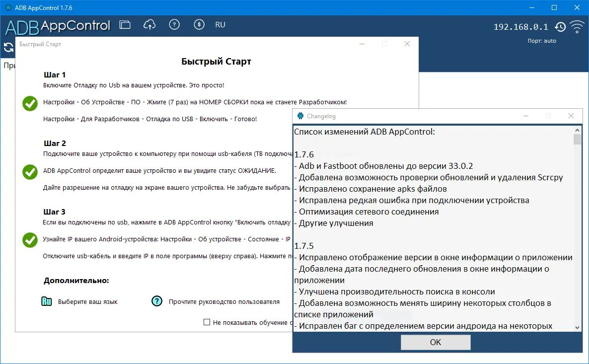Click the ADB AppControl logo
The width and height of the screenshot is (589, 364).
58,26
